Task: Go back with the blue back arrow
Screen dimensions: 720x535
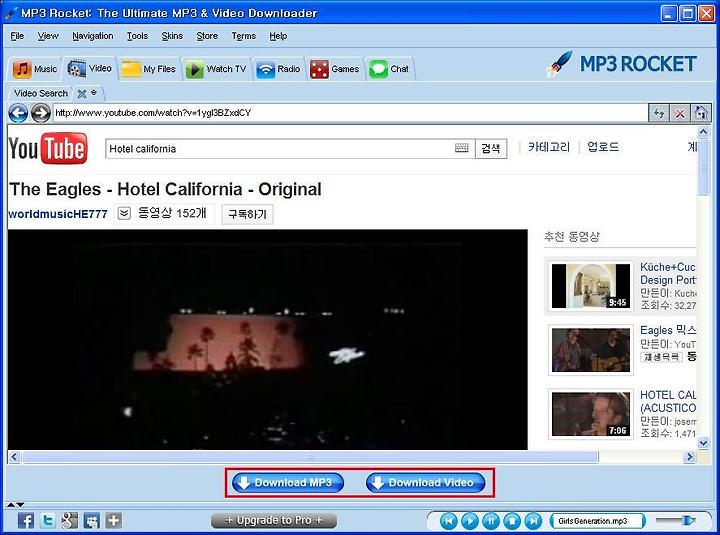Action: point(18,113)
